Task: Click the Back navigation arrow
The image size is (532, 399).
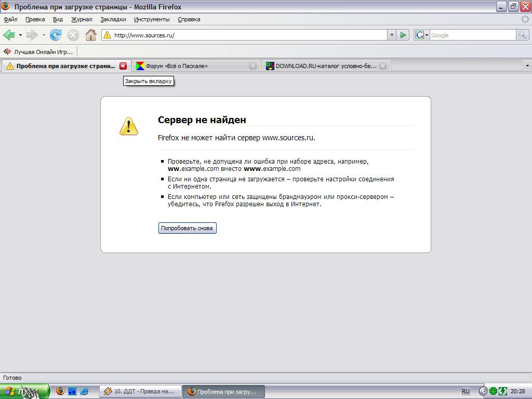Action: point(9,35)
